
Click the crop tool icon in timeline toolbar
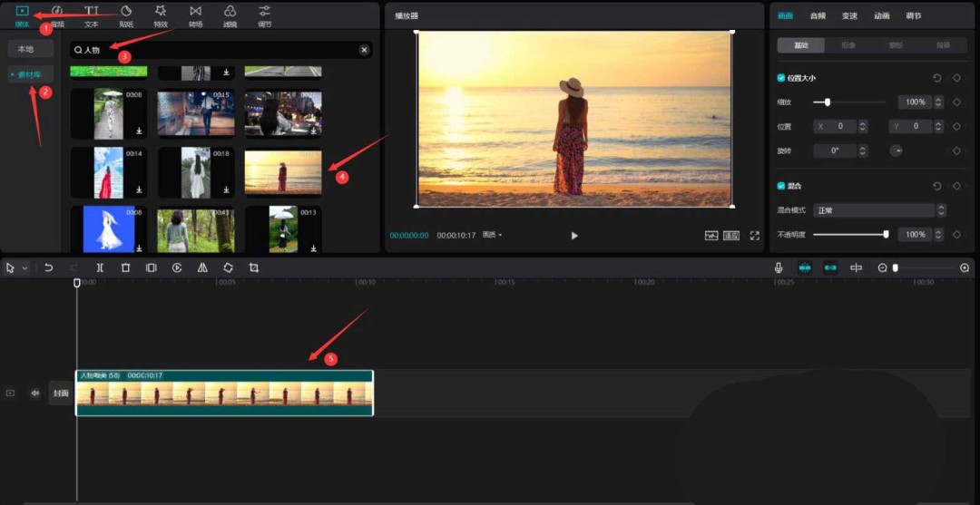[x=254, y=268]
